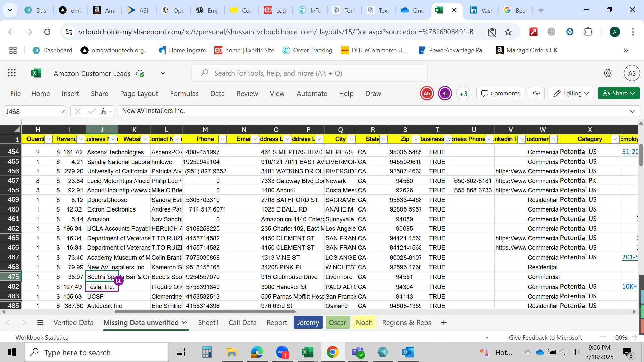The image size is (644, 362).
Task: Show AG collaborator presence
Action: [x=427, y=94]
